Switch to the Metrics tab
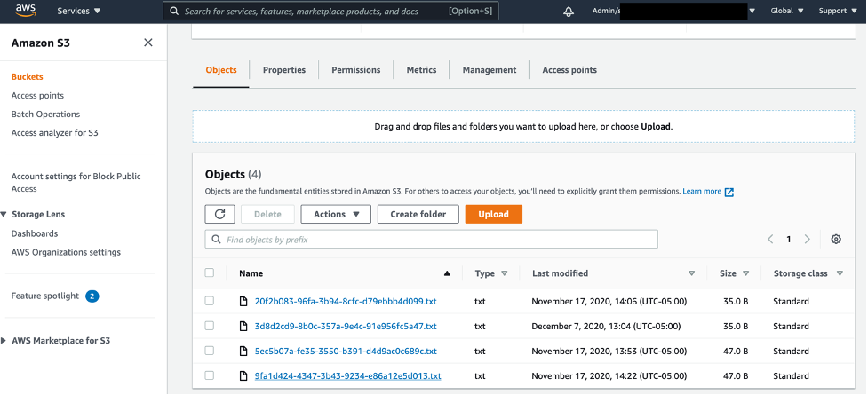The width and height of the screenshot is (868, 395). click(x=421, y=70)
